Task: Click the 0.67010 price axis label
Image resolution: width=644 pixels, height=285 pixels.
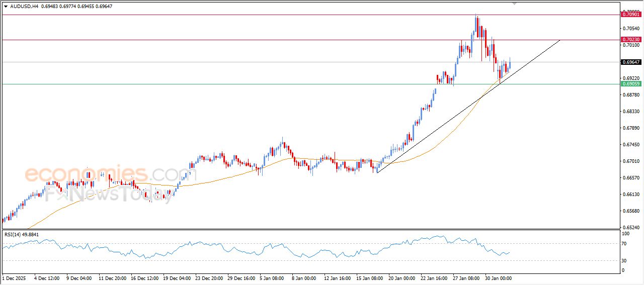Action: [x=630, y=161]
